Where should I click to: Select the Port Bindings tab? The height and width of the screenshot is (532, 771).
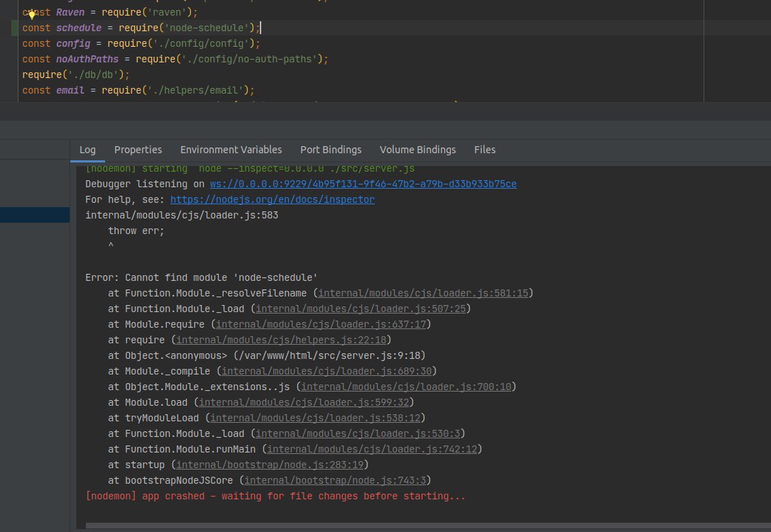pyautogui.click(x=331, y=150)
